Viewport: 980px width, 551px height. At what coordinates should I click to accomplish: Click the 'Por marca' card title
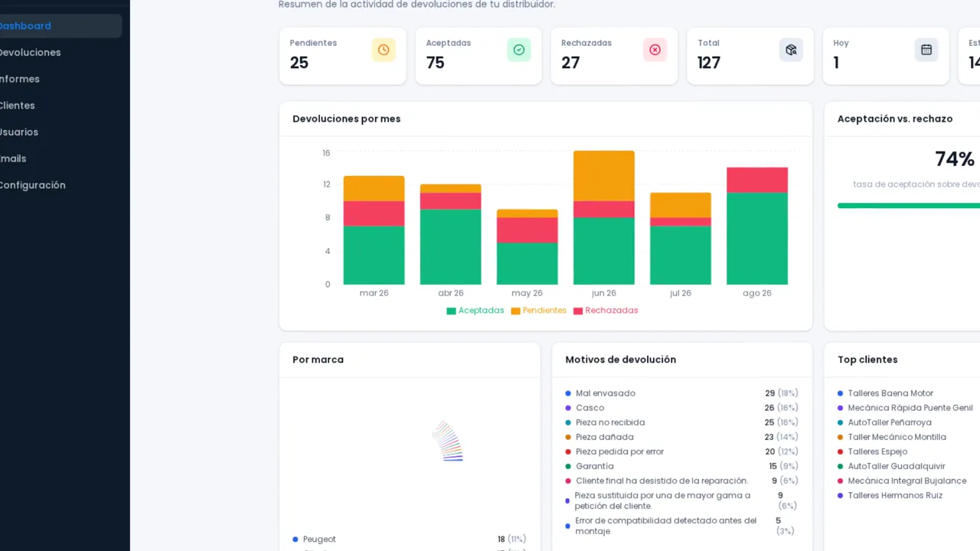coord(318,360)
